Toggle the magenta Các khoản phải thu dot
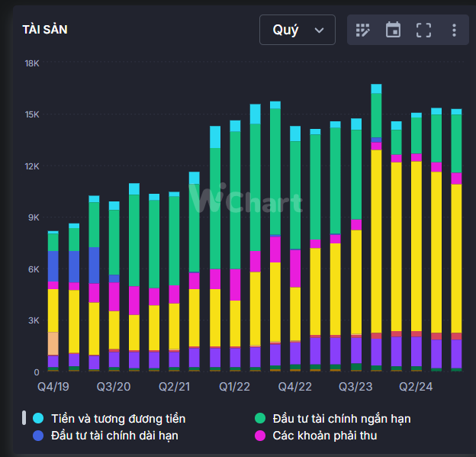 point(260,436)
